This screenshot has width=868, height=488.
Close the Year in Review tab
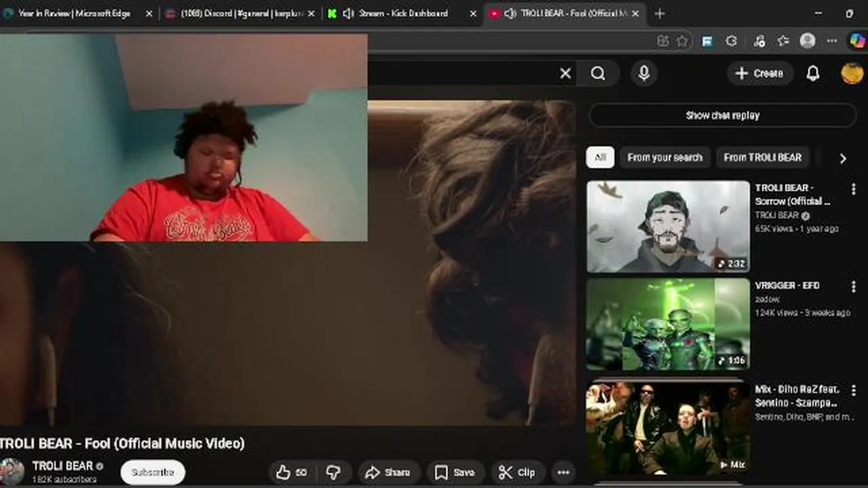click(x=149, y=14)
